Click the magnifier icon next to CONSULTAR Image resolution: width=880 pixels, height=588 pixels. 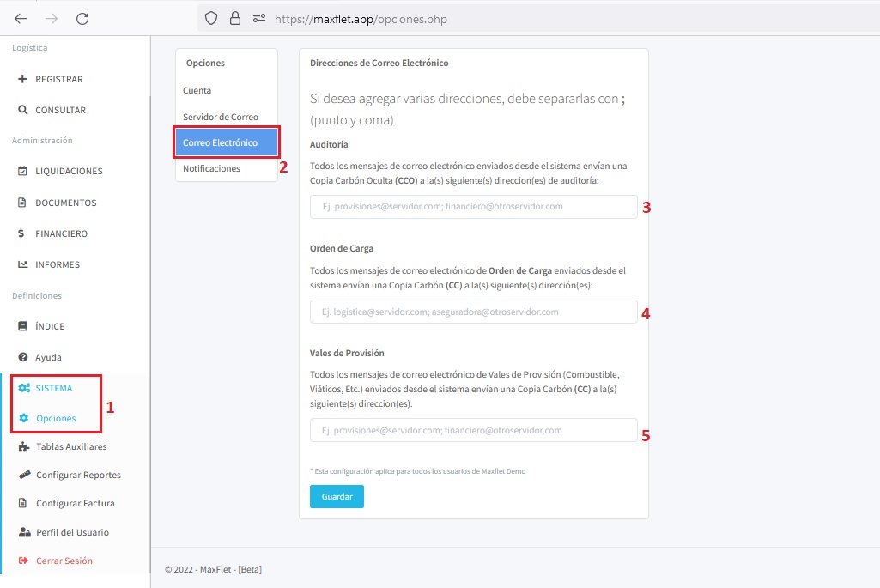[23, 110]
